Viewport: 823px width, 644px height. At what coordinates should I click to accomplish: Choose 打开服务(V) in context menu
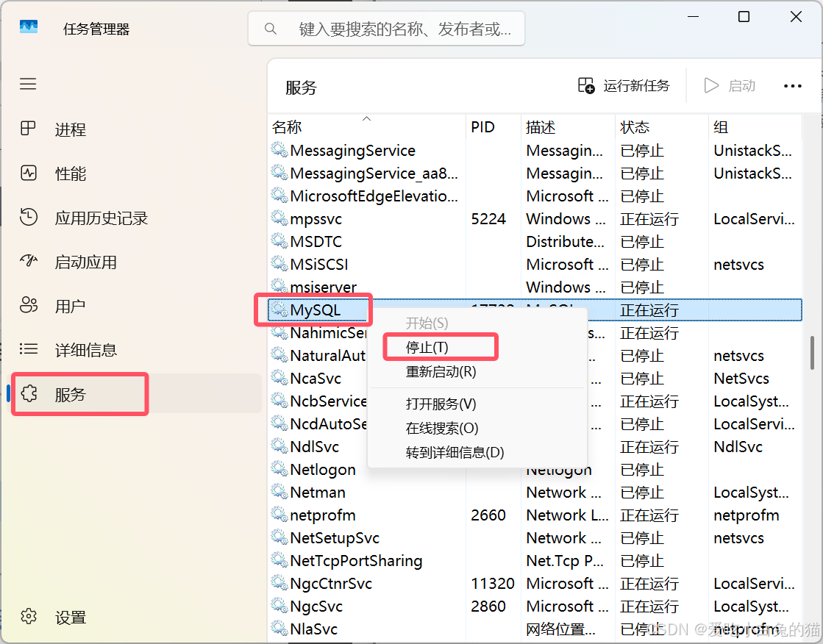pyautogui.click(x=441, y=406)
